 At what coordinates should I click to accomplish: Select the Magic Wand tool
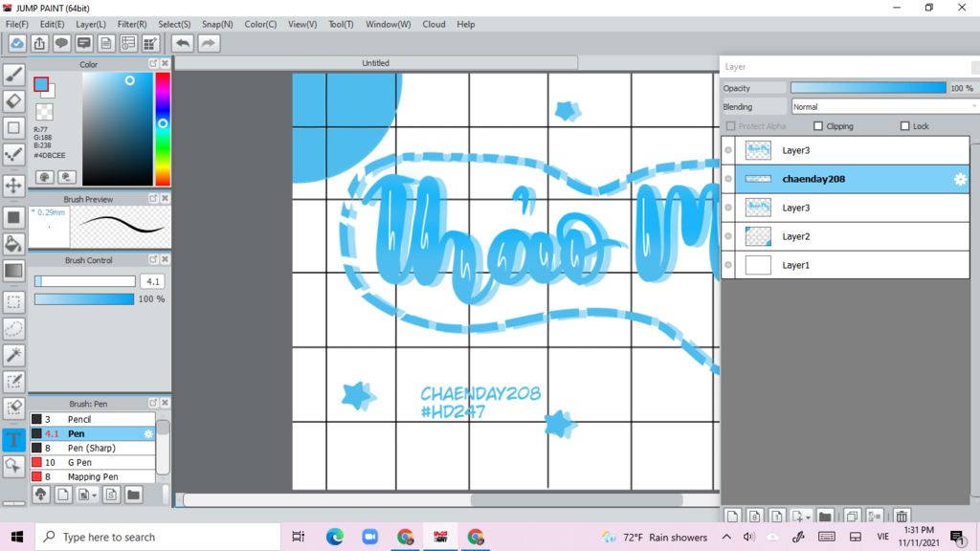click(x=13, y=355)
